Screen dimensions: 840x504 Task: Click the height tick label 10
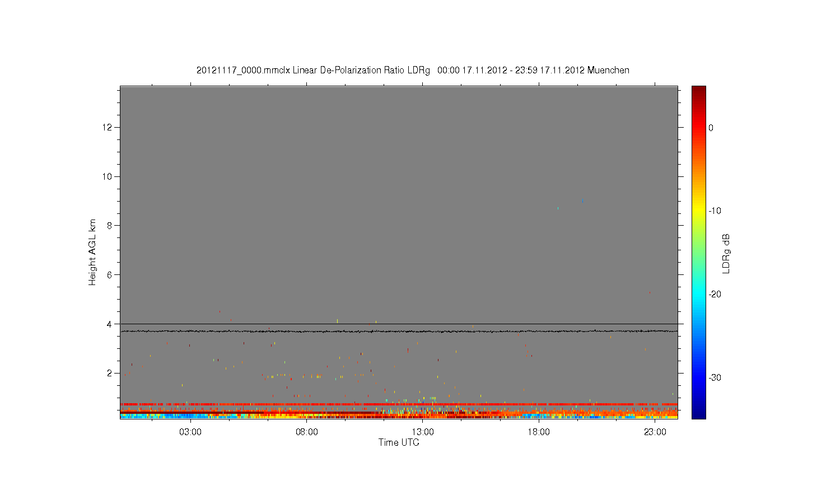108,176
